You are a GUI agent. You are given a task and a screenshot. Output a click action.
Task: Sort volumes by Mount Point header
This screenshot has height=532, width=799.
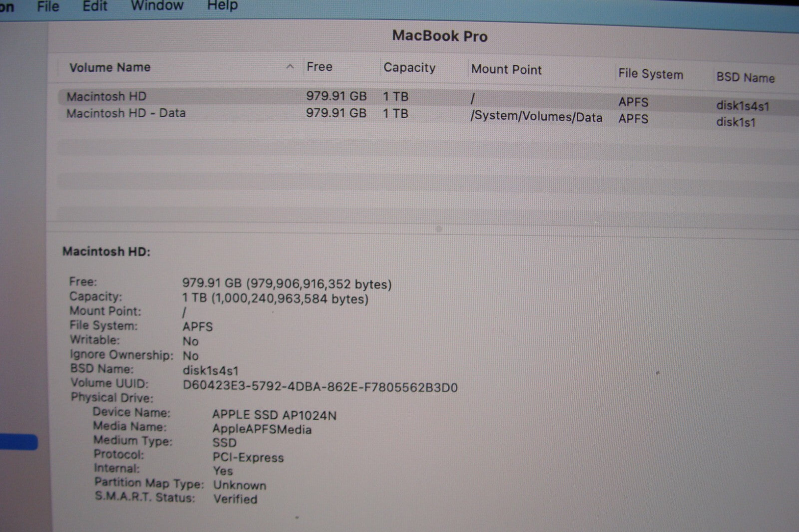(x=506, y=70)
